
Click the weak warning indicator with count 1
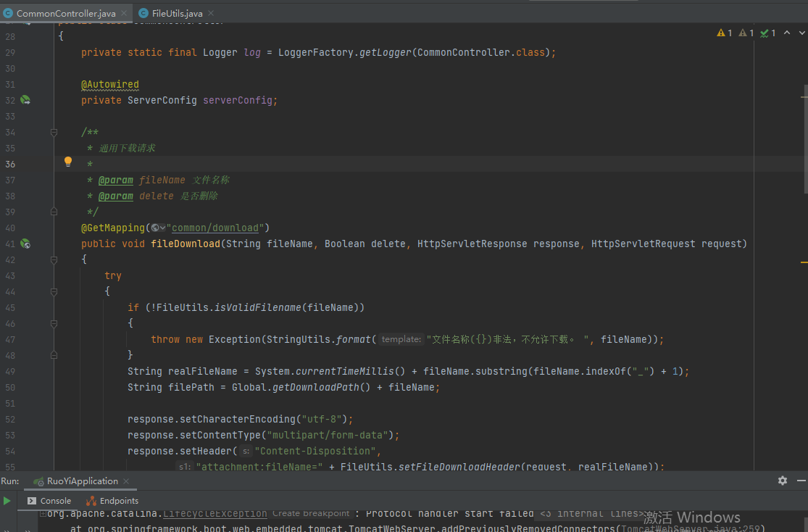pyautogui.click(x=746, y=33)
